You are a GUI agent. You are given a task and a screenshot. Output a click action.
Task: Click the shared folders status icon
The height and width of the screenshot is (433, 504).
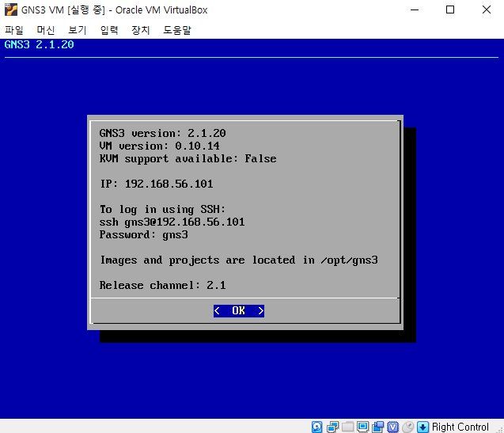pyautogui.click(x=347, y=427)
